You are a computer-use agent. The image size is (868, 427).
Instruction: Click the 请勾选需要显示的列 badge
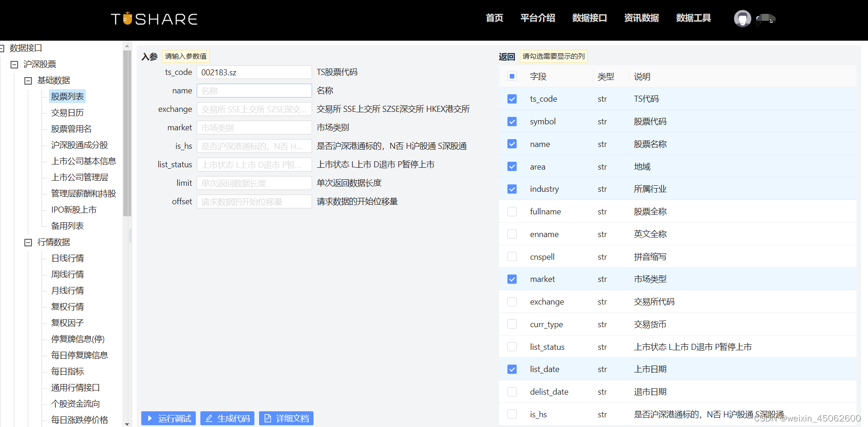(x=554, y=56)
